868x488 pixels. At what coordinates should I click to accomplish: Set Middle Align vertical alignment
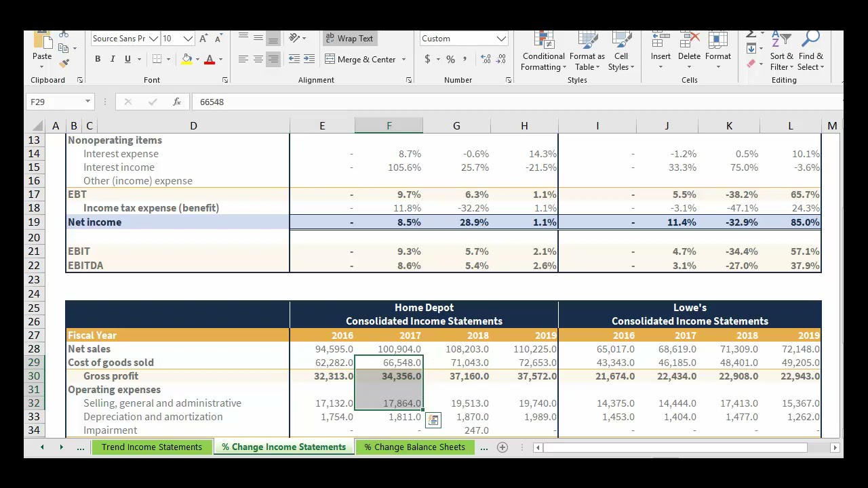click(258, 39)
